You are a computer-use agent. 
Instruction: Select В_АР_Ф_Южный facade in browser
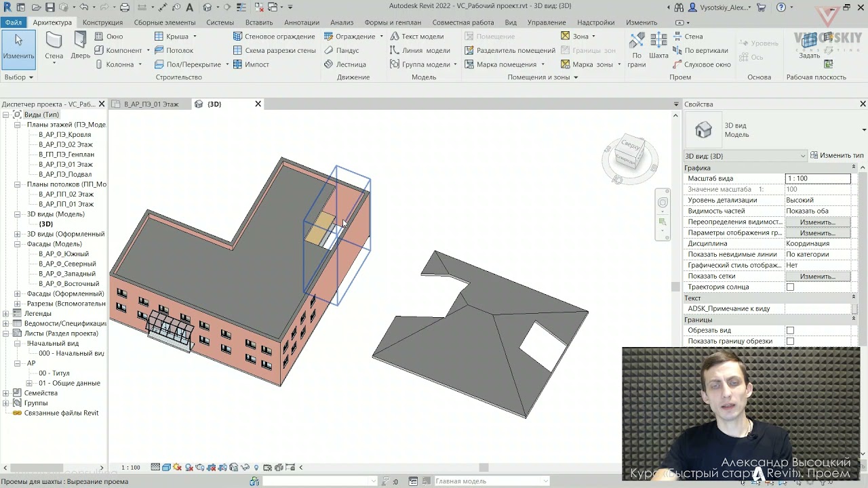coord(64,254)
